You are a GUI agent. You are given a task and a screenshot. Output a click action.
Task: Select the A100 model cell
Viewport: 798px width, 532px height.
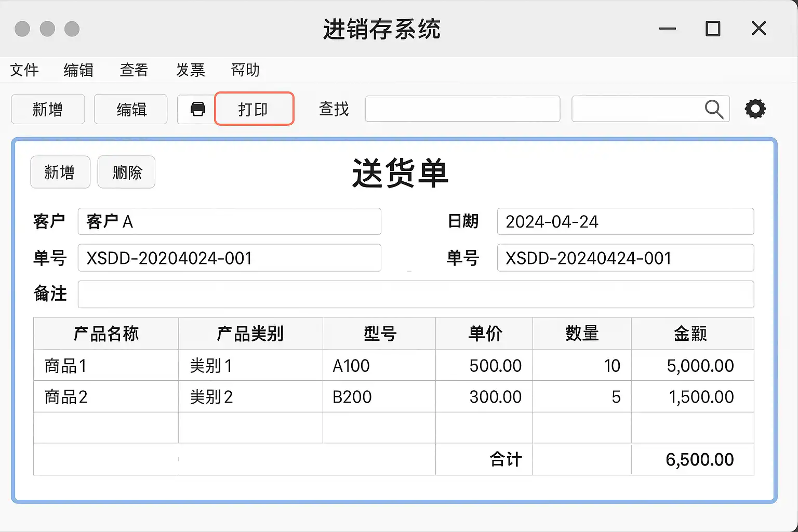tap(379, 366)
